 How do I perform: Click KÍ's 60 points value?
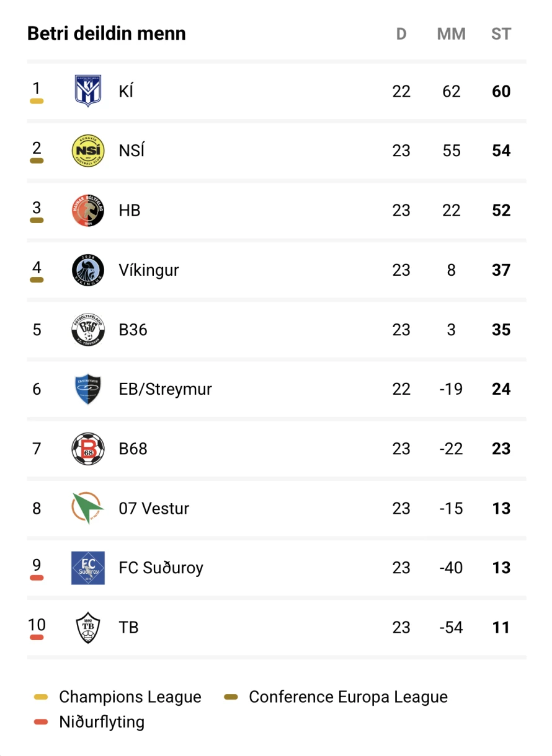click(x=501, y=91)
